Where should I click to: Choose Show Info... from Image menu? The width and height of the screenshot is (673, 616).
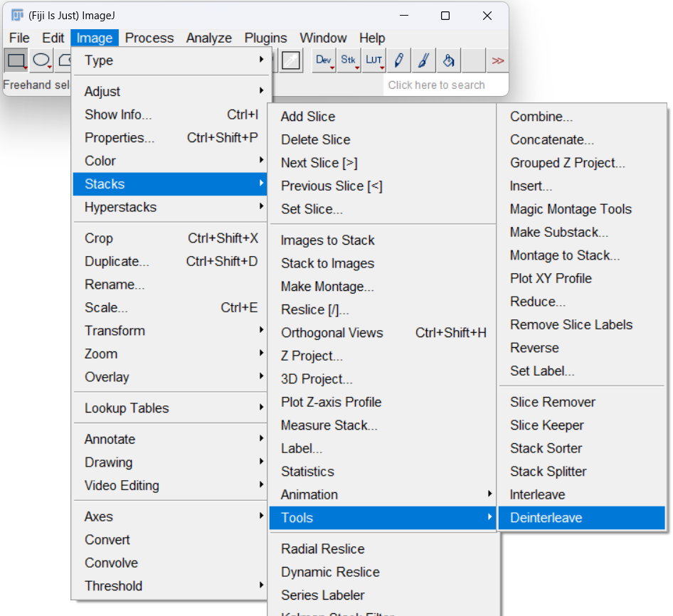pyautogui.click(x=171, y=115)
